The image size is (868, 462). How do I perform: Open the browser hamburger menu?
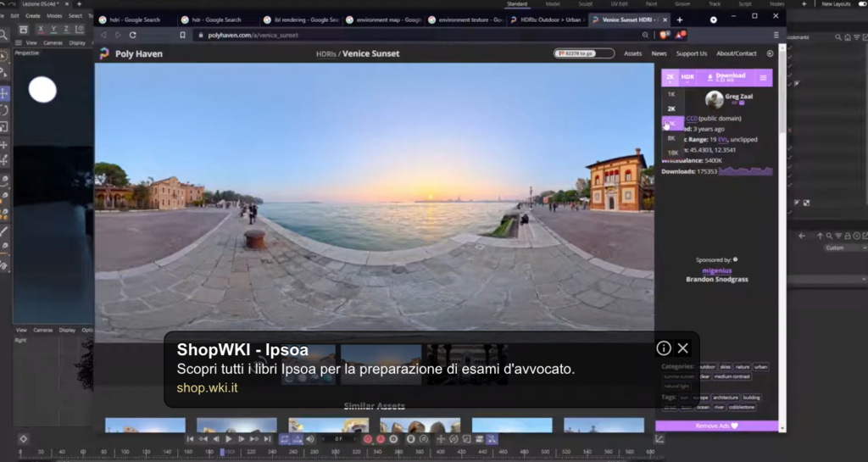776,35
